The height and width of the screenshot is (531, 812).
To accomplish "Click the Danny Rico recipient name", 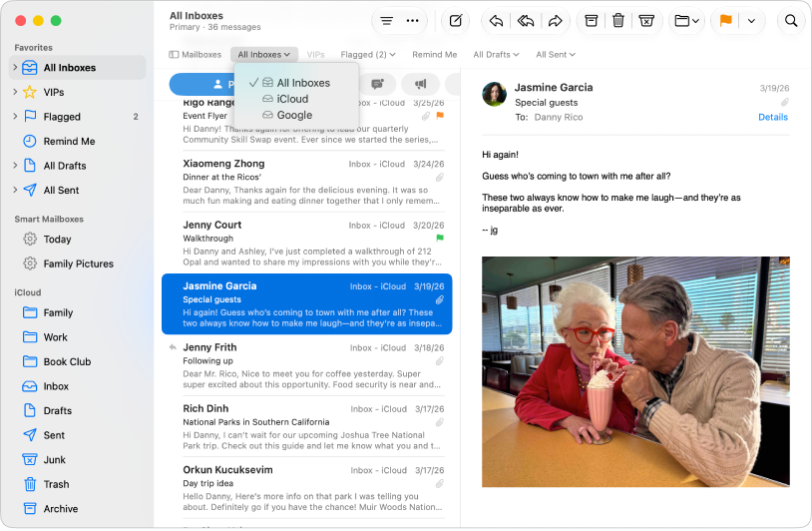I will pyautogui.click(x=559, y=117).
